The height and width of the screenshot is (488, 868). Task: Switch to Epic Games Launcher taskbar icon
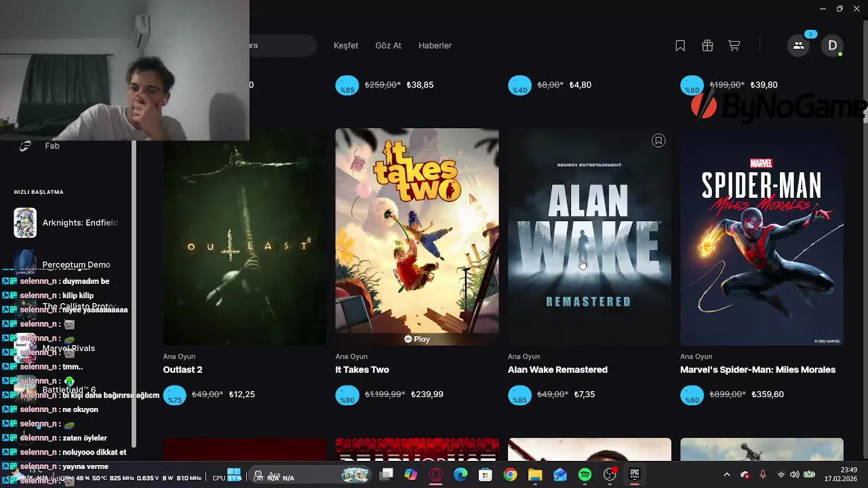tap(635, 474)
